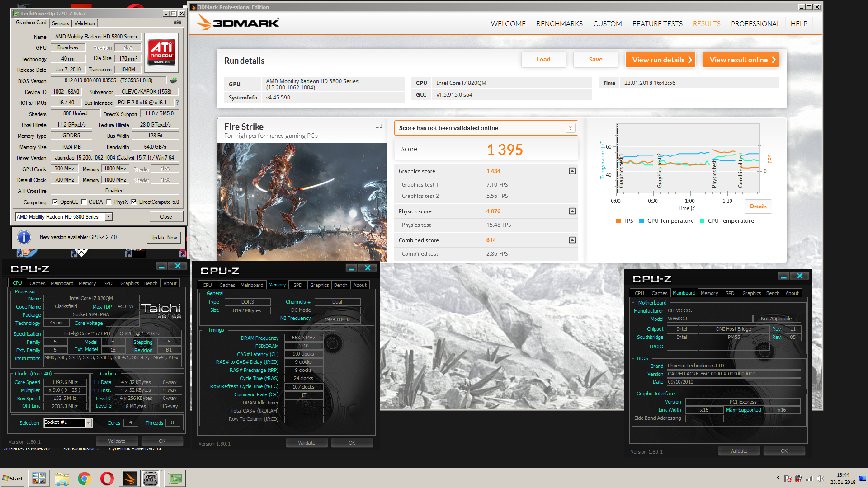Click the GPU-Z title bar app icon
Viewport: 868px width, 488px height.
click(16, 14)
